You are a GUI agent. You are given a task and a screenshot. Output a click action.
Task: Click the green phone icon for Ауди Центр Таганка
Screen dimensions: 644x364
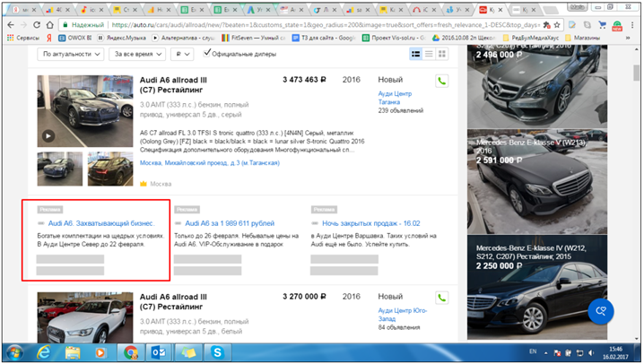(x=441, y=81)
